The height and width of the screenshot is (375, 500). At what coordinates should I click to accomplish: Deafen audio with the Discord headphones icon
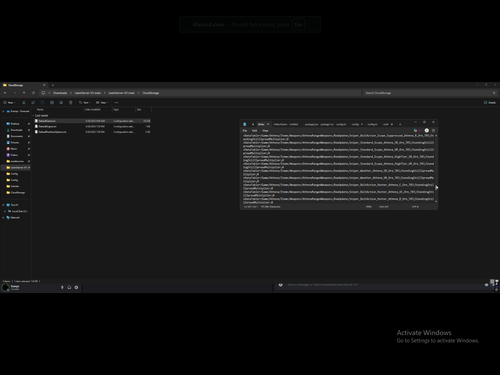tap(69, 287)
